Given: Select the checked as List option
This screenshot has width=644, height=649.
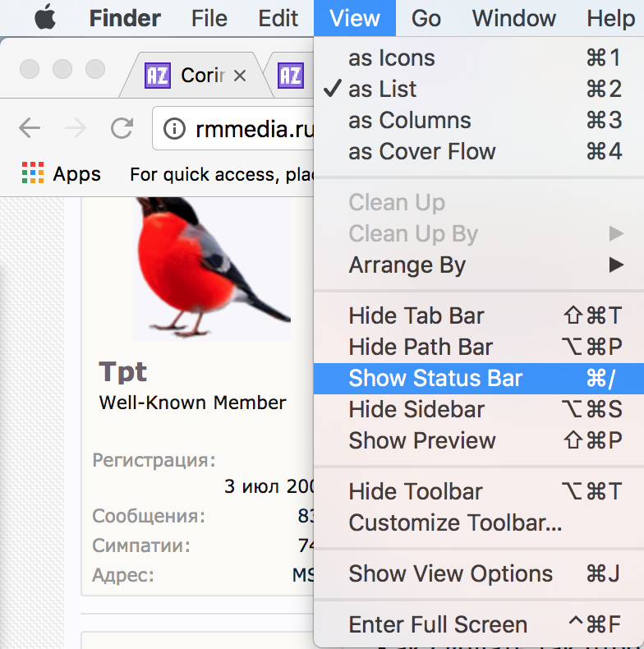Looking at the screenshot, I should (479, 89).
